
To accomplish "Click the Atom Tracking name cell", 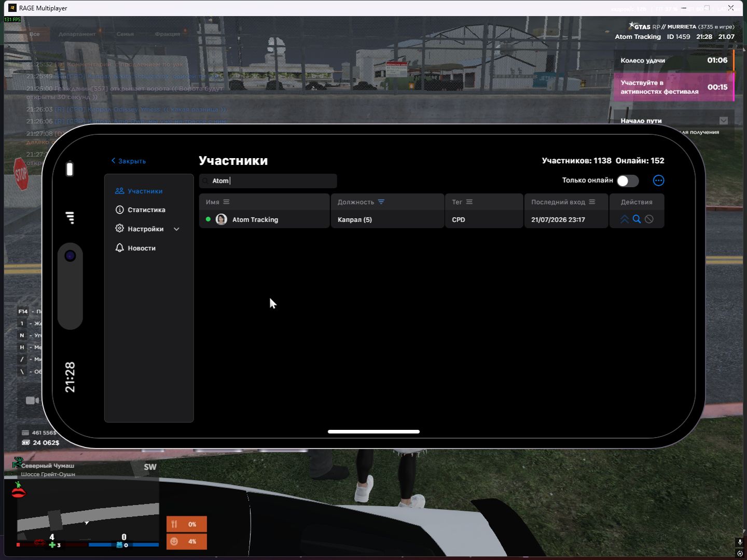I will click(x=265, y=219).
